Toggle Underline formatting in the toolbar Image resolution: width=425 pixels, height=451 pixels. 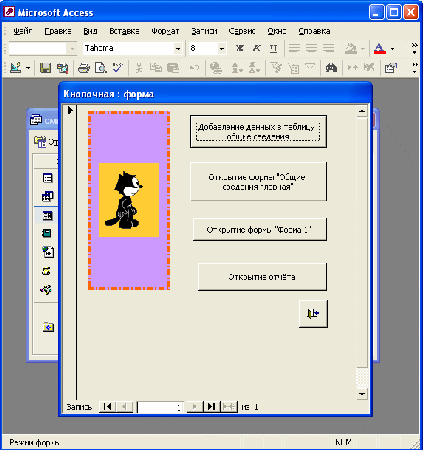coord(273,48)
